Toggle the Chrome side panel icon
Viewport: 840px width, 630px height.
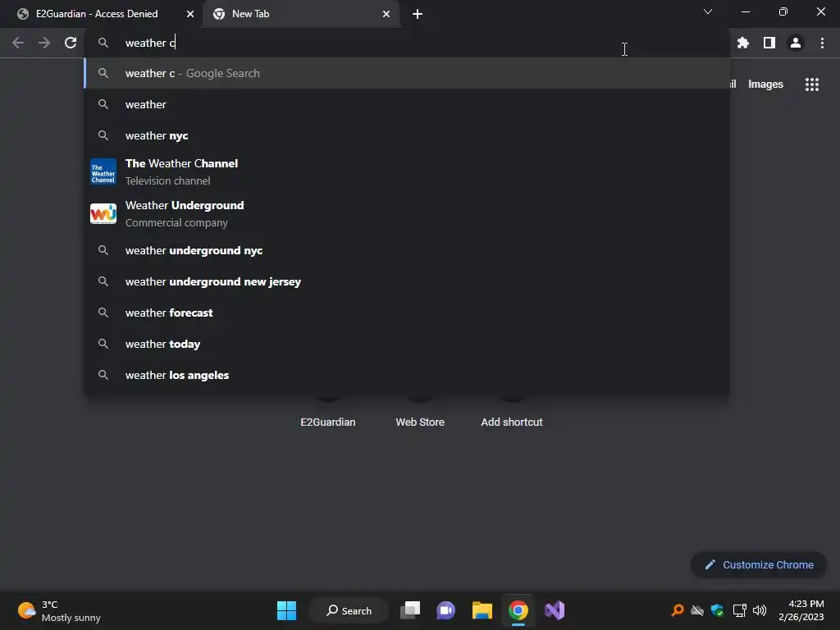(769, 43)
